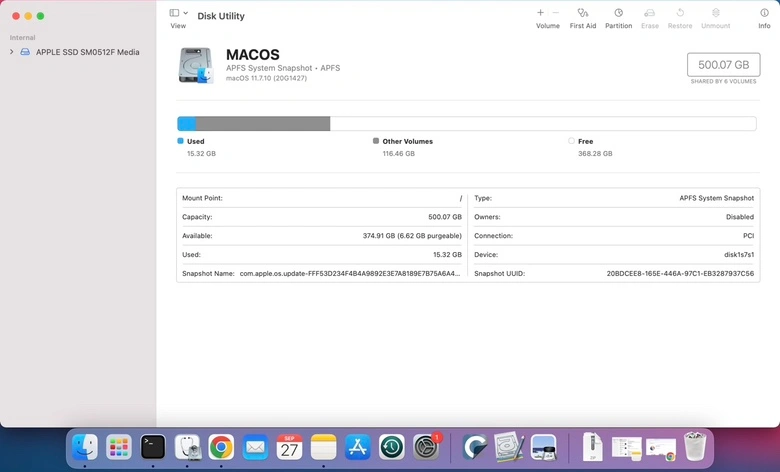This screenshot has width=780, height=472.
Task: Click the Type APFS System Snapshot value
Action: [x=716, y=198]
